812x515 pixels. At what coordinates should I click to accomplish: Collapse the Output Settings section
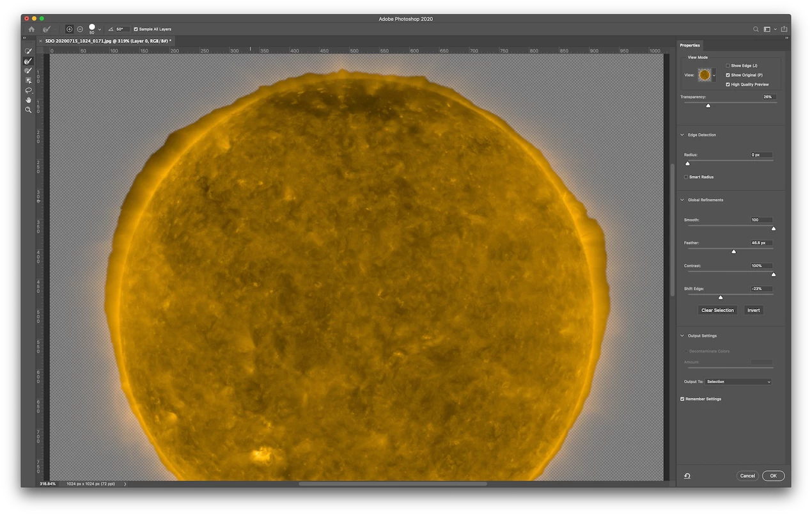682,336
